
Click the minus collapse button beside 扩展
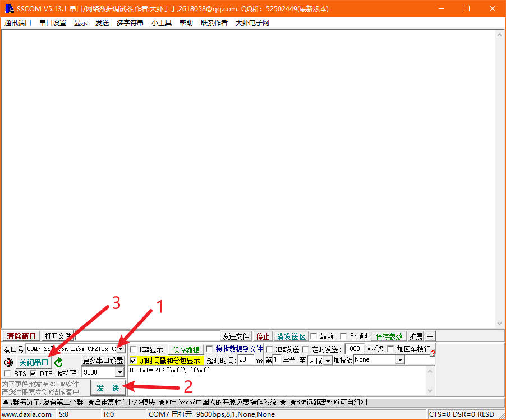coord(430,336)
